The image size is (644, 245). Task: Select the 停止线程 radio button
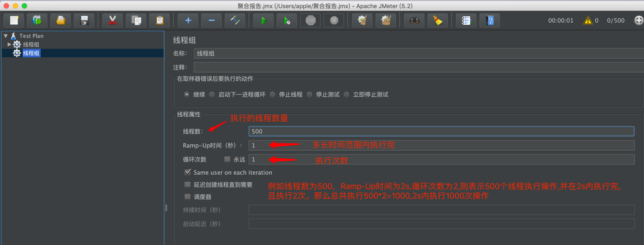[273, 95]
